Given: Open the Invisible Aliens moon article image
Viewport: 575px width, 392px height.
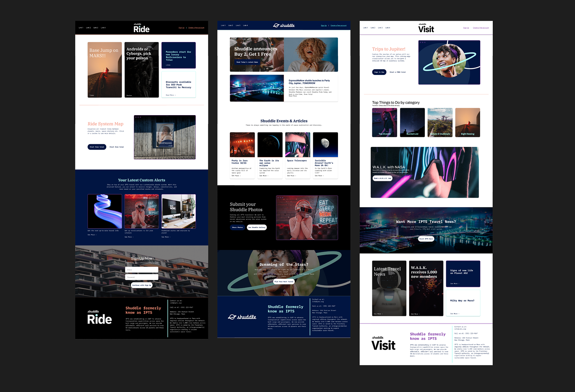Looking at the screenshot, I should click(x=325, y=145).
